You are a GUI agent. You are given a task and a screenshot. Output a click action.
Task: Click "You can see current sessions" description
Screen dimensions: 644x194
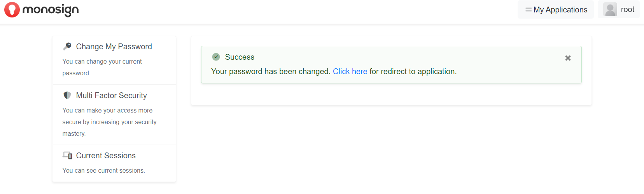103,170
